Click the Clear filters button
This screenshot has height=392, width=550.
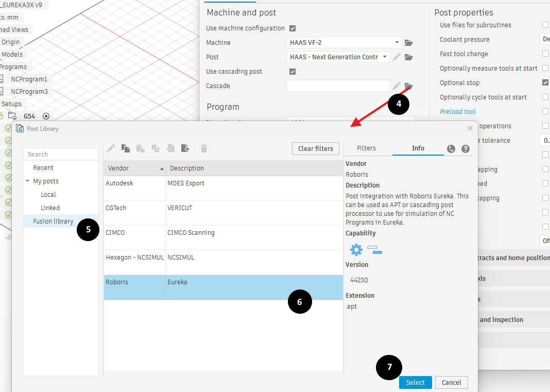tap(315, 148)
